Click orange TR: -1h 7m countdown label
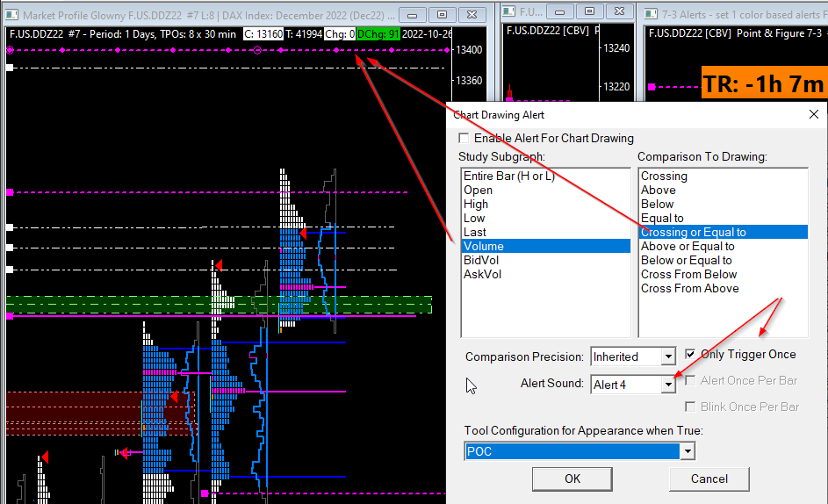The height and width of the screenshot is (504, 828). coord(764,83)
